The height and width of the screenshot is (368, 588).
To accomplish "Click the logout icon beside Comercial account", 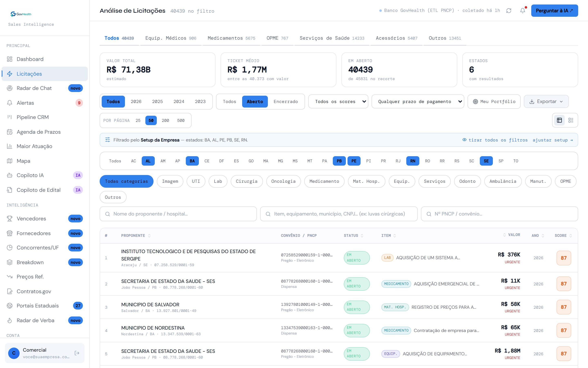I will point(77,353).
